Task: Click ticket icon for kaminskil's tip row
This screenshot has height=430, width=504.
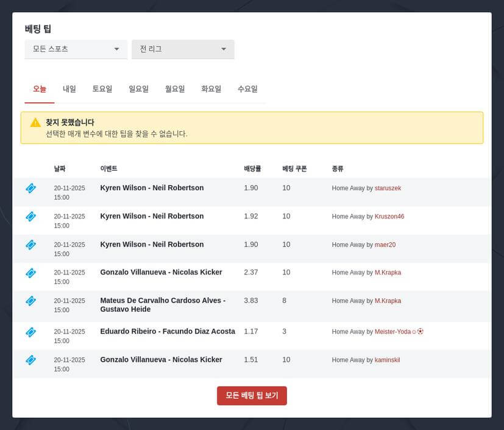Action: tap(30, 360)
